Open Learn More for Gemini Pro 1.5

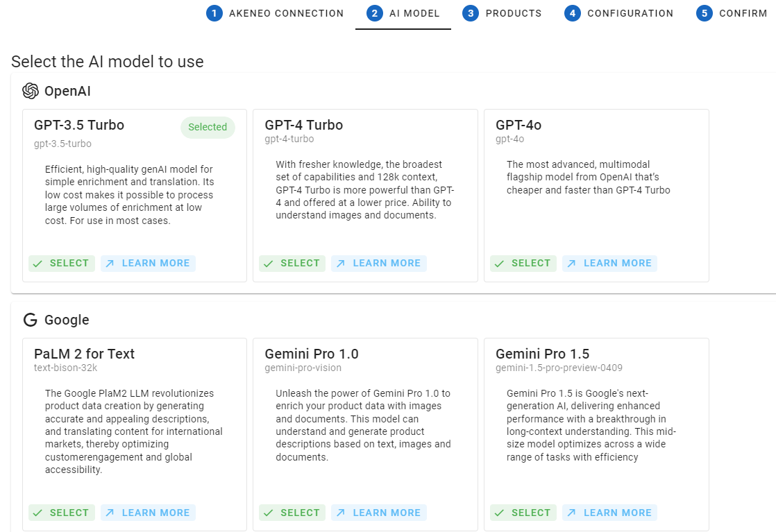[609, 512]
